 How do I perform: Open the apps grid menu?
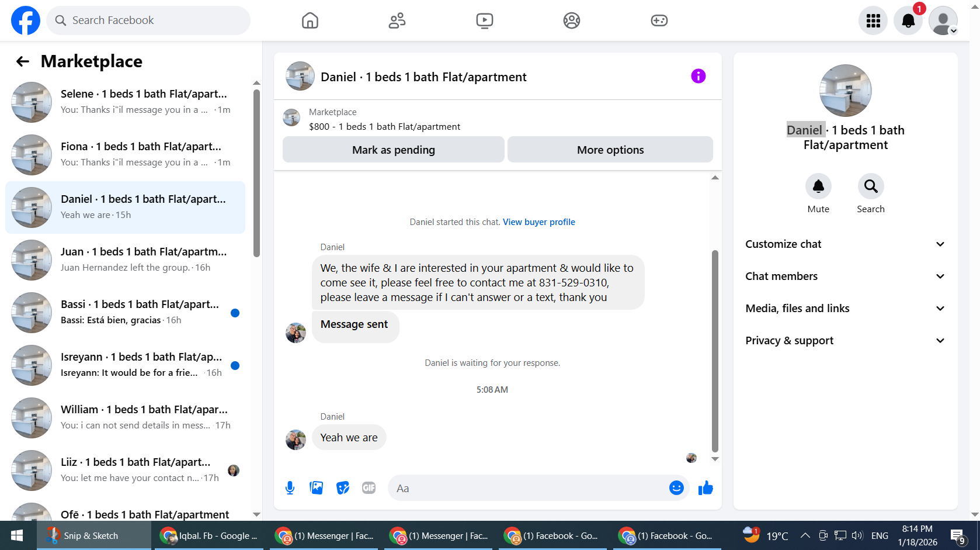(x=873, y=20)
